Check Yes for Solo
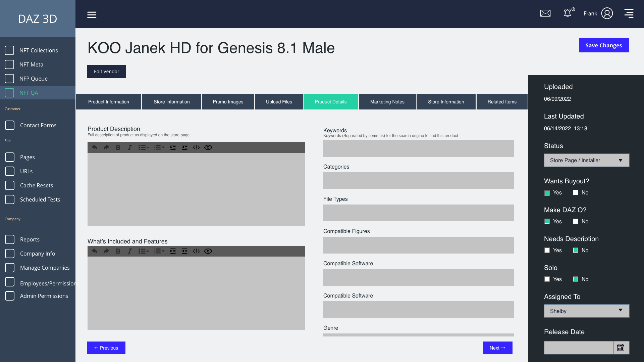644x362 pixels. [x=547, y=279]
